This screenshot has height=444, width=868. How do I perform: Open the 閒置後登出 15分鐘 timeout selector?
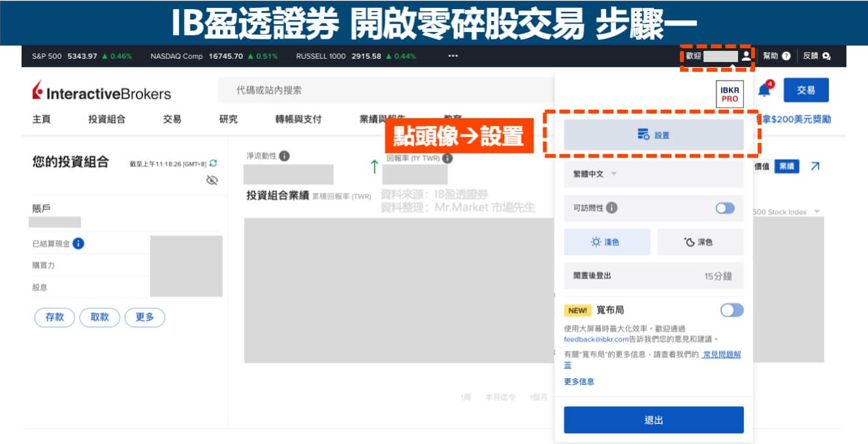pos(654,276)
